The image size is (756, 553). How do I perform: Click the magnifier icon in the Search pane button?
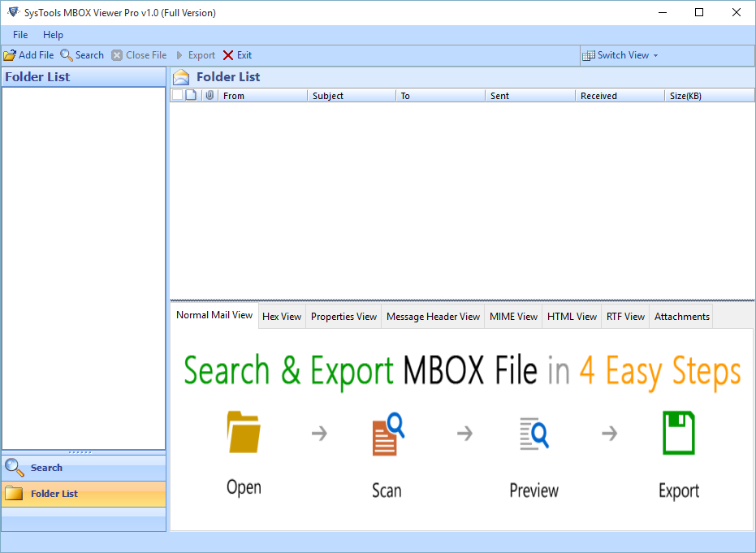(x=14, y=467)
